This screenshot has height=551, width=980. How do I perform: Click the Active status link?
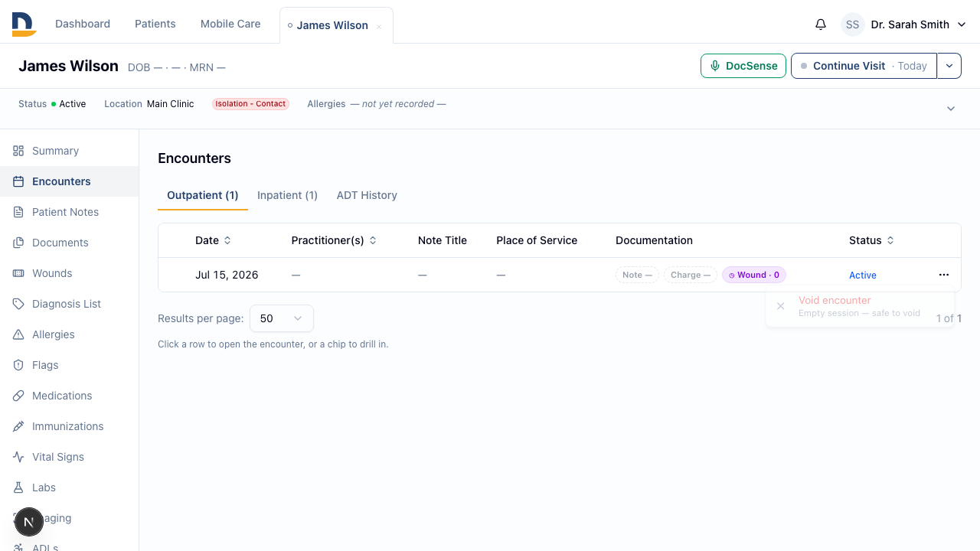[863, 275]
